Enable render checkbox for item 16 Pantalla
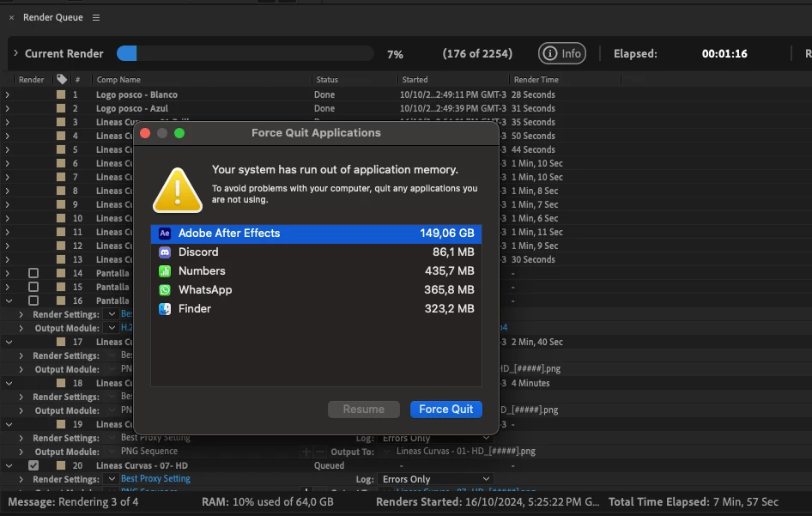Image resolution: width=812 pixels, height=516 pixels. [x=33, y=300]
